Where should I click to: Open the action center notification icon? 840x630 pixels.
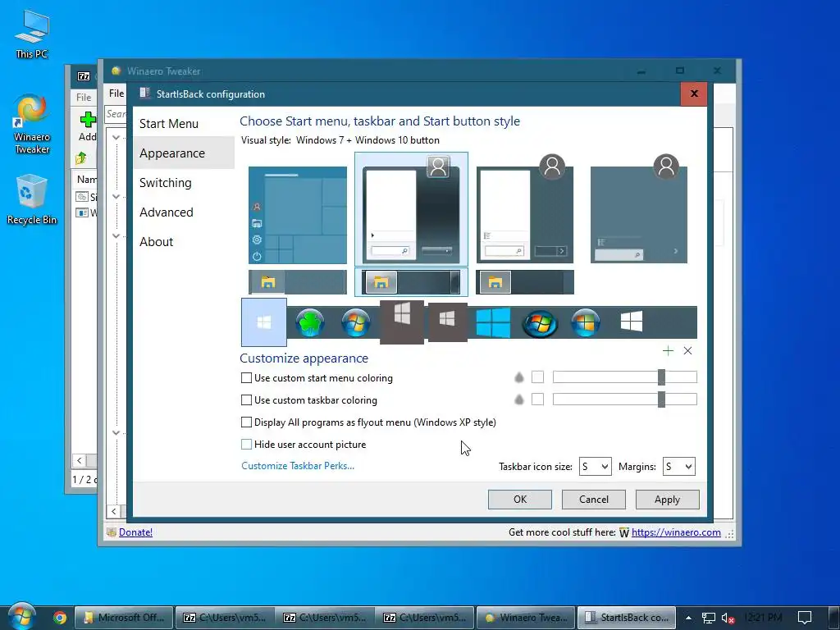pos(805,618)
